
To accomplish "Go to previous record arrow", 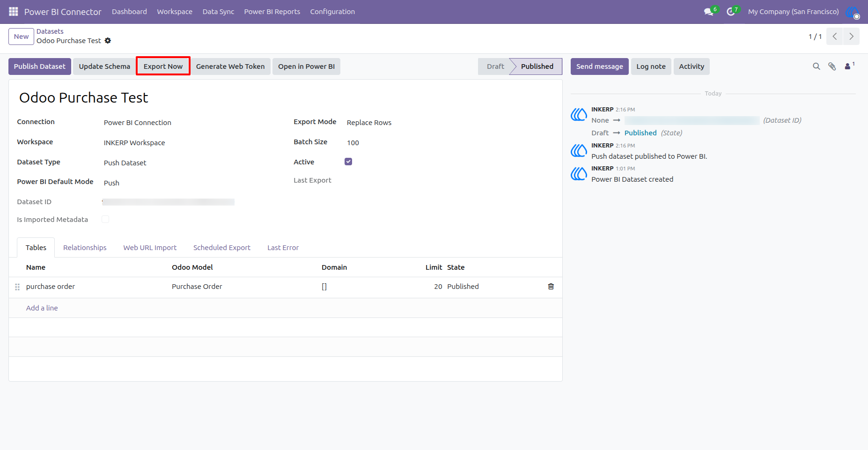I will [834, 37].
